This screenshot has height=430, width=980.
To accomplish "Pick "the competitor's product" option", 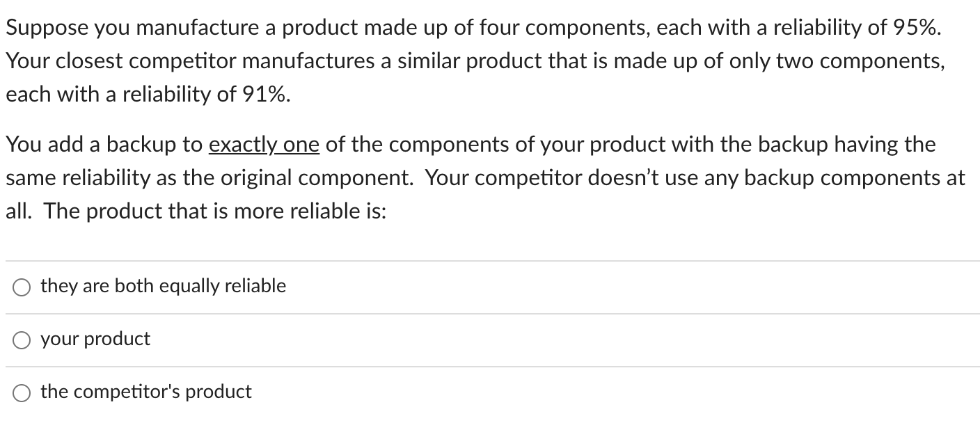I will click(x=22, y=392).
